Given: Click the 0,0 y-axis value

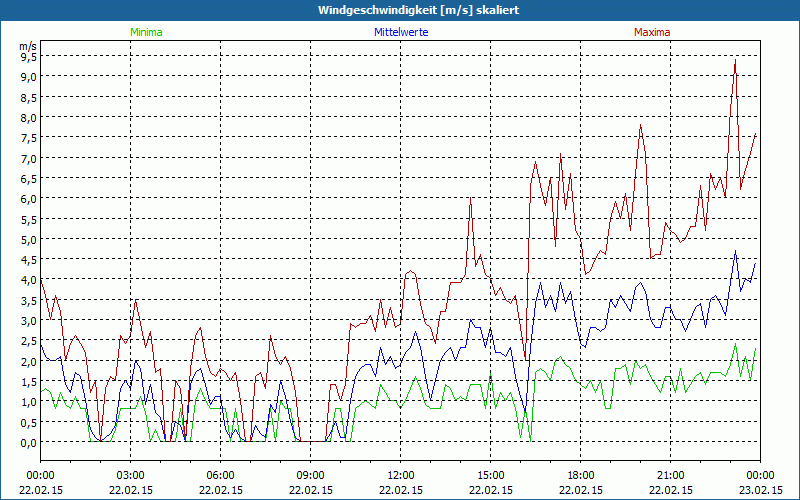Looking at the screenshot, I should click(28, 443).
